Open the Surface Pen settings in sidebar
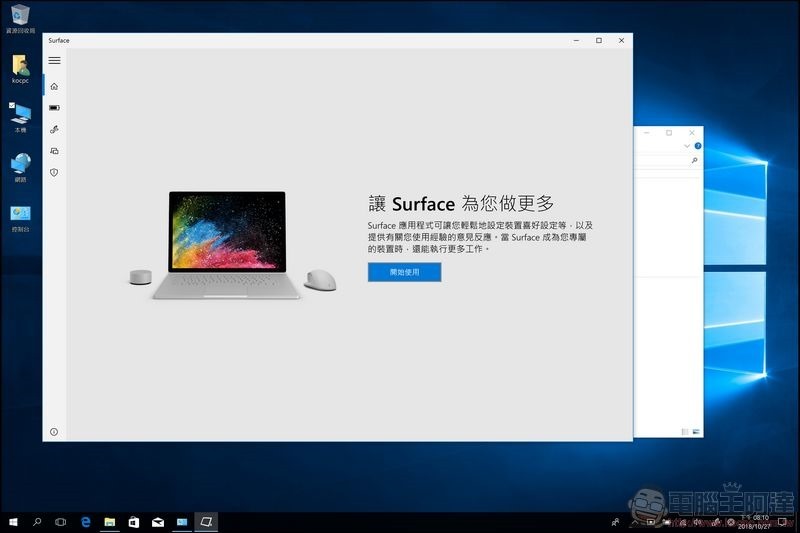This screenshot has height=533, width=800. 54,130
